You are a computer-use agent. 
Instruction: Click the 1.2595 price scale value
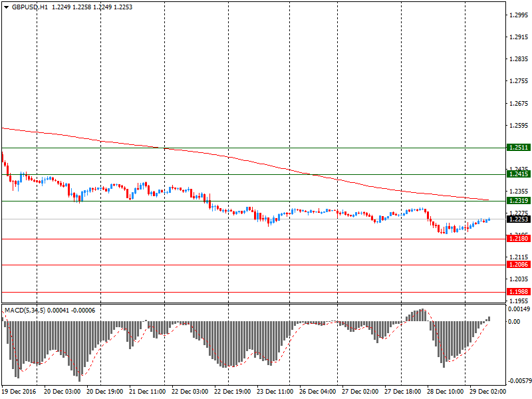[519, 126]
